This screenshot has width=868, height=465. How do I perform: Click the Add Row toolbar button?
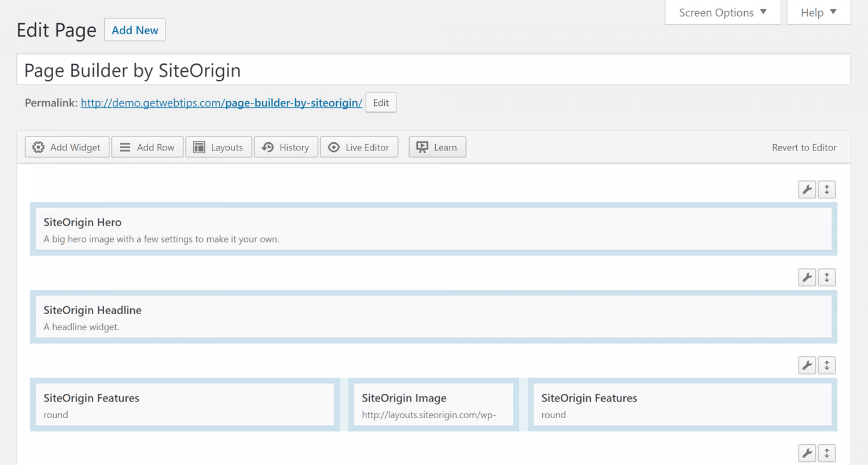tap(148, 147)
